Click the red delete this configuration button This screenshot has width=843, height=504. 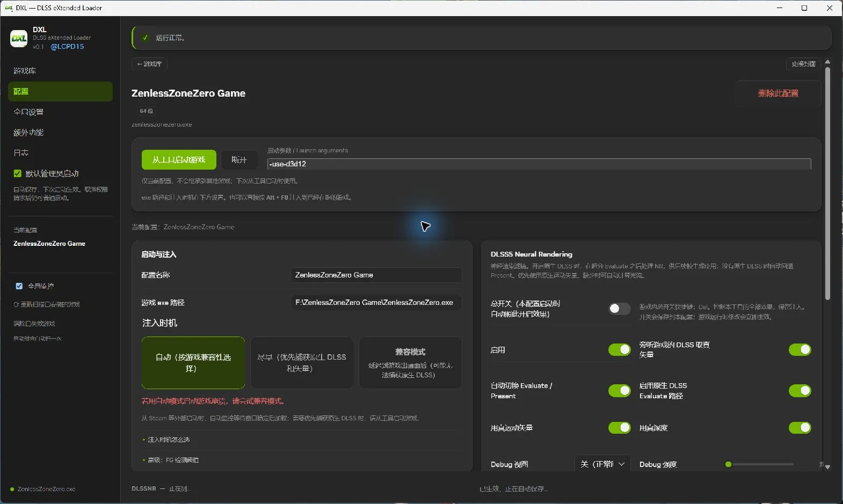click(x=778, y=93)
